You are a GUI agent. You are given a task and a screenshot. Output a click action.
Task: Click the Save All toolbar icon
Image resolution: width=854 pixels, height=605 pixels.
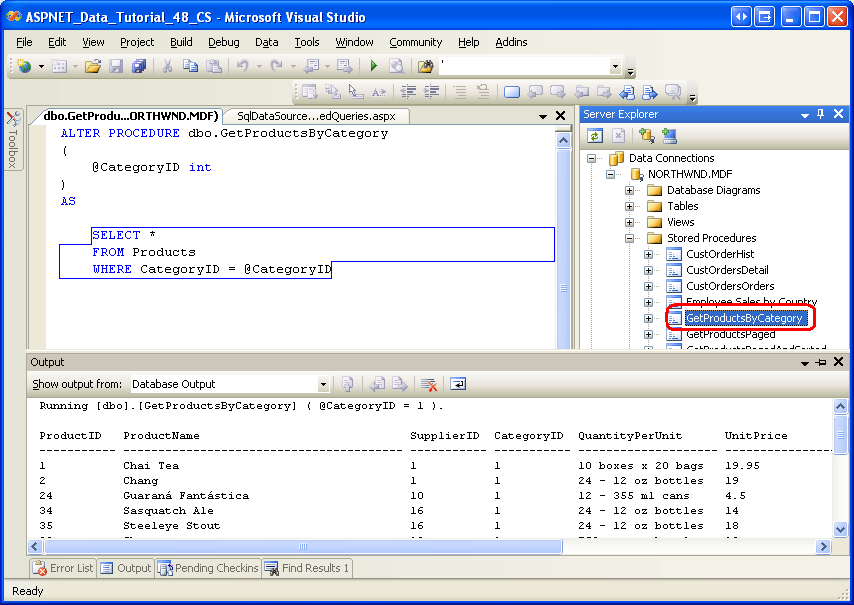[138, 66]
